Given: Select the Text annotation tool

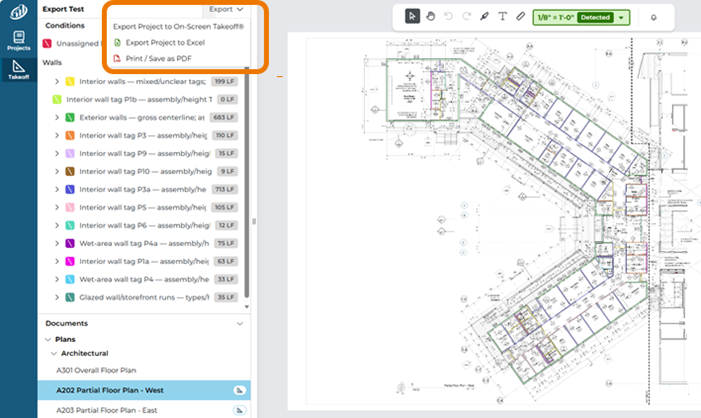Looking at the screenshot, I should pyautogui.click(x=503, y=17).
